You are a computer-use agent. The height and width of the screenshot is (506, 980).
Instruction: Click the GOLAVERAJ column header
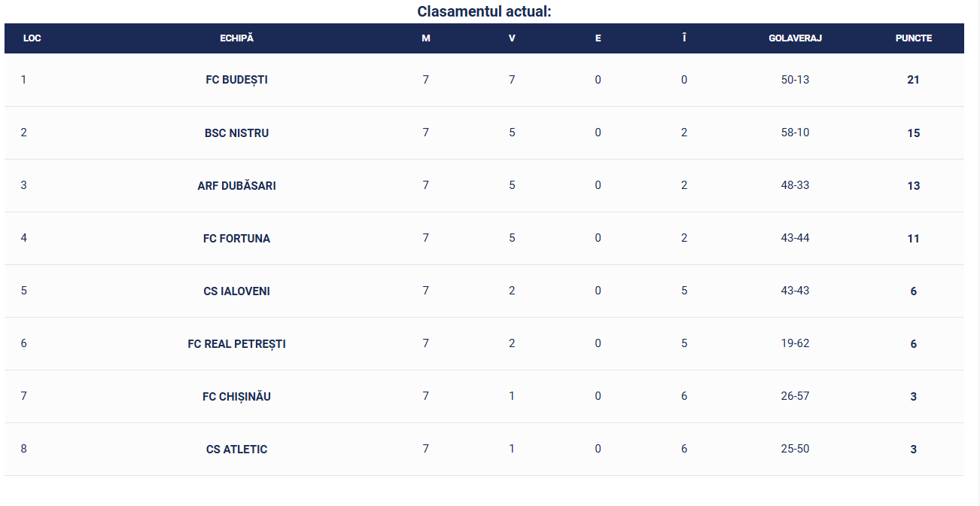click(795, 38)
